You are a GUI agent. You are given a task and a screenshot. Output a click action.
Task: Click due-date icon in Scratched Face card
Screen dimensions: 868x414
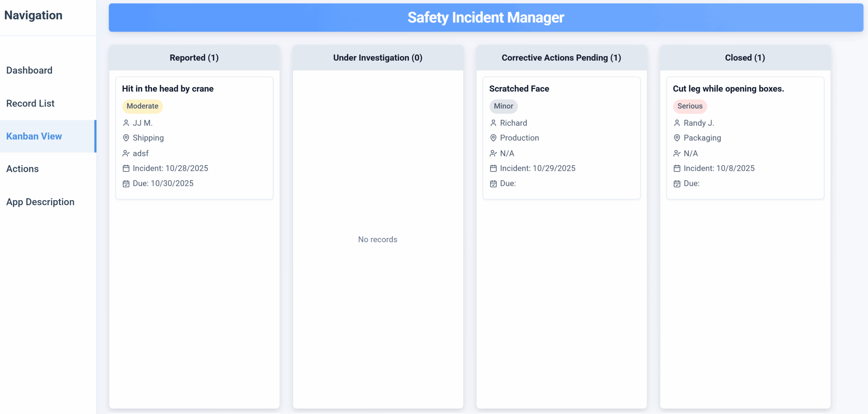493,183
